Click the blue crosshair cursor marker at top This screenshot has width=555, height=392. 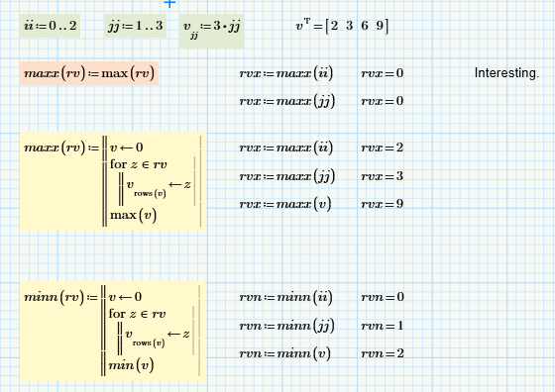point(169,4)
